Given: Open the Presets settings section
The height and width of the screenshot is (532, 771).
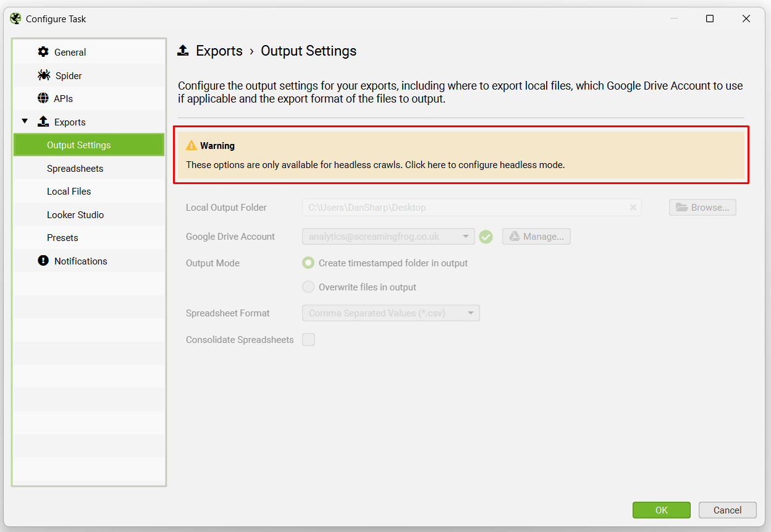Looking at the screenshot, I should [63, 237].
